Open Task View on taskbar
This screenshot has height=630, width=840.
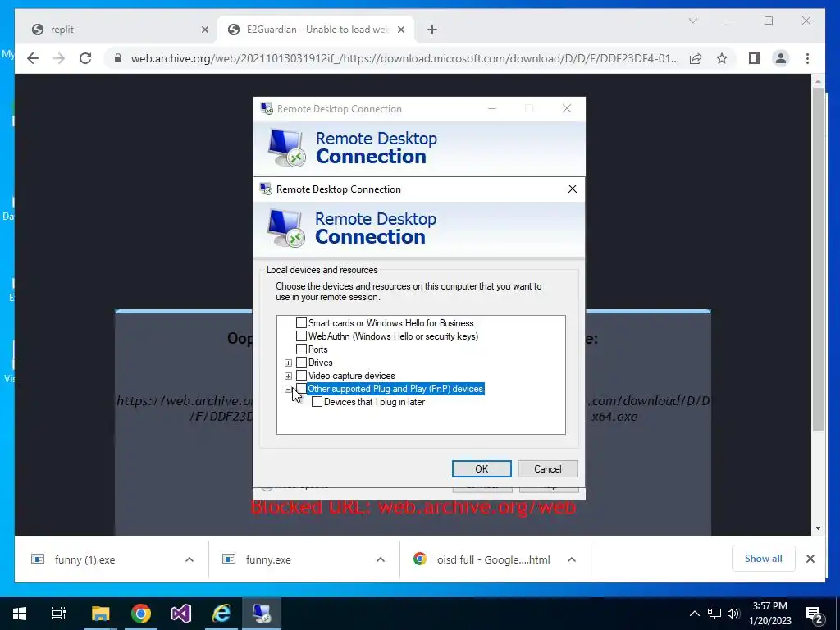tap(59, 614)
